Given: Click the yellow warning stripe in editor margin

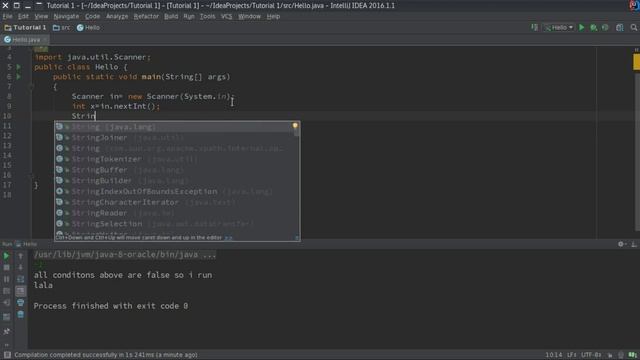Looking at the screenshot, I should (x=636, y=62).
